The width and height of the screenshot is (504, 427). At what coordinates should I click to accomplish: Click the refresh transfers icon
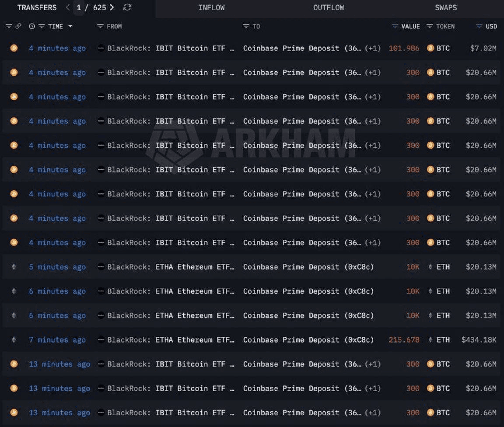click(127, 7)
